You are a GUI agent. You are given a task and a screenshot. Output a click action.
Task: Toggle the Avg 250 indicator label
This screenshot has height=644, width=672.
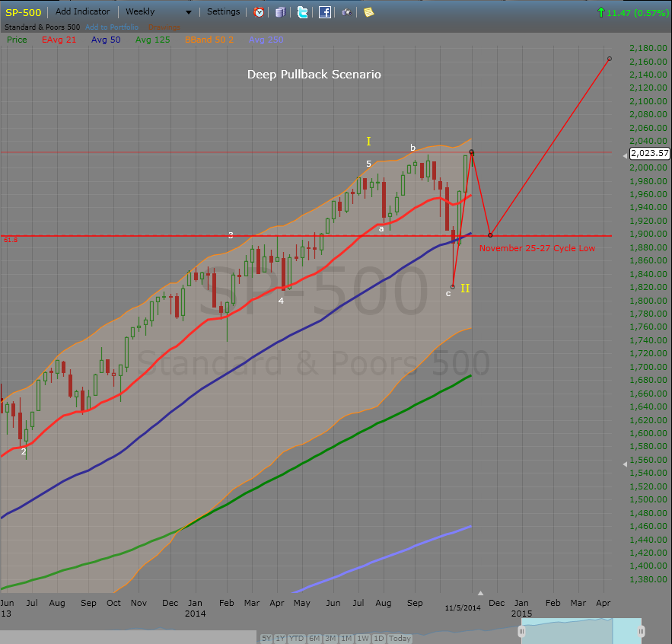[266, 40]
